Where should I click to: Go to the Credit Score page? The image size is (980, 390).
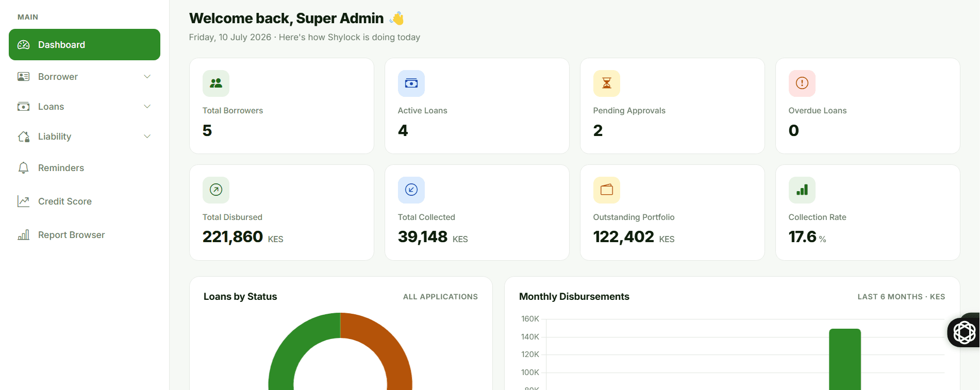[x=85, y=201]
